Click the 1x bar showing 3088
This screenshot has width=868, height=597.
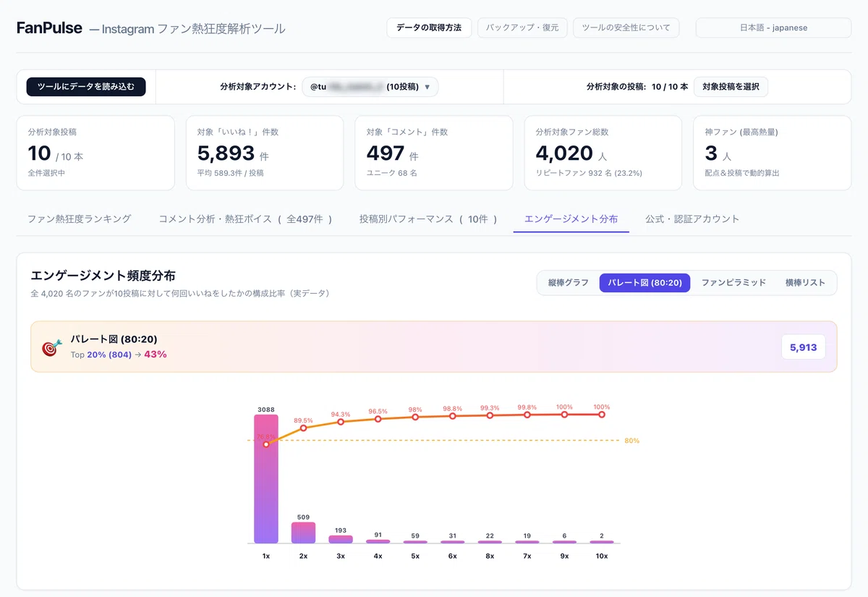(x=266, y=478)
